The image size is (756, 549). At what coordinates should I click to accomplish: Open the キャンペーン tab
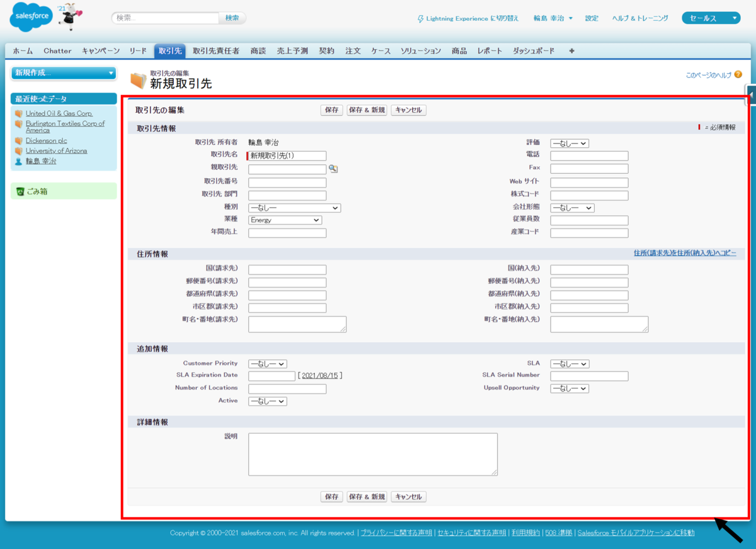click(x=101, y=51)
